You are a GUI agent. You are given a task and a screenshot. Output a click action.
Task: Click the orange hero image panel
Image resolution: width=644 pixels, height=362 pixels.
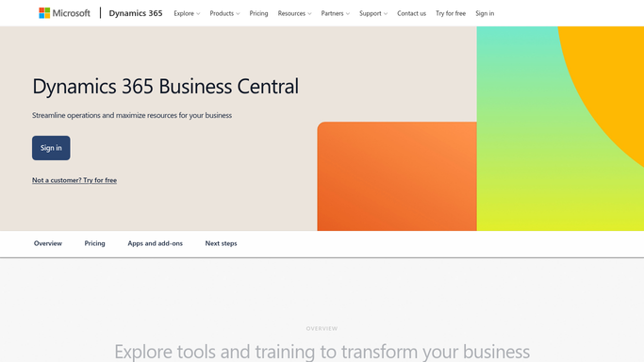pyautogui.click(x=397, y=176)
